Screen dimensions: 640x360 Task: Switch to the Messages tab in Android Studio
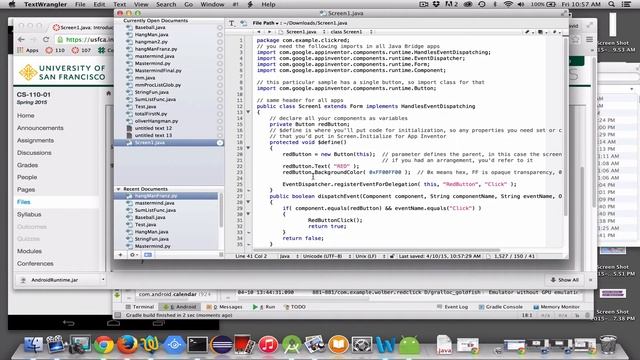224,307
